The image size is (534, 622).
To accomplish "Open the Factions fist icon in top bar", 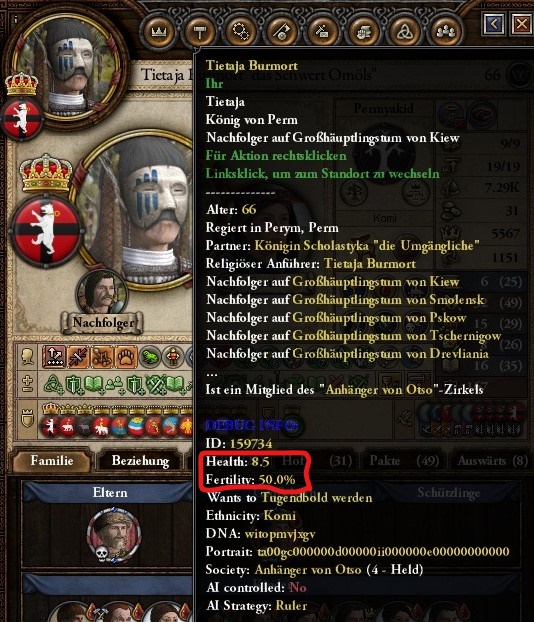I will [x=364, y=31].
